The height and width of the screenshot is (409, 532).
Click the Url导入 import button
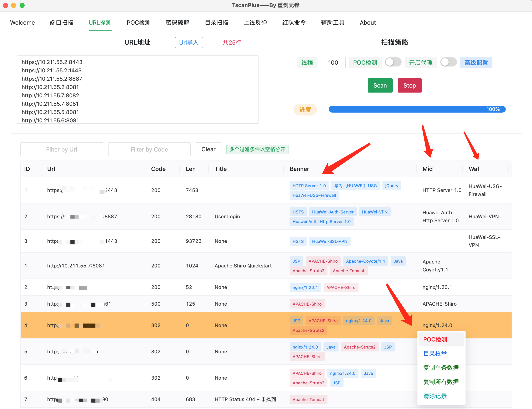click(x=189, y=43)
